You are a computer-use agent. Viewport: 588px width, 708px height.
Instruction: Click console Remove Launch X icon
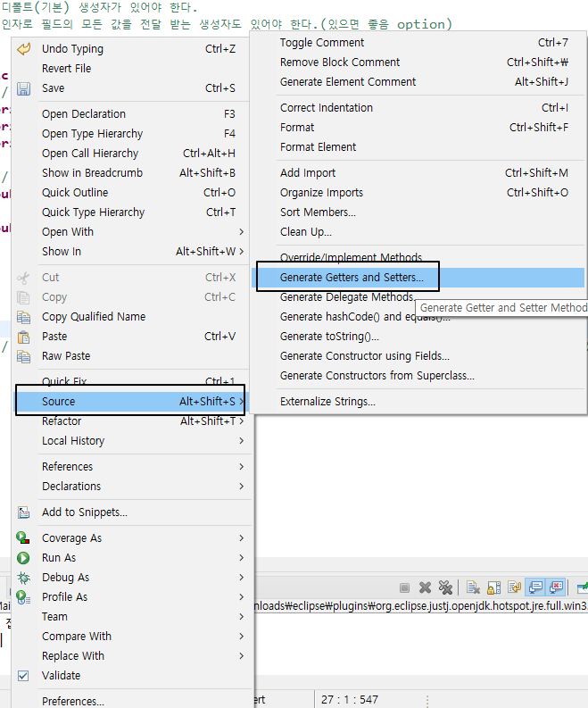point(425,587)
